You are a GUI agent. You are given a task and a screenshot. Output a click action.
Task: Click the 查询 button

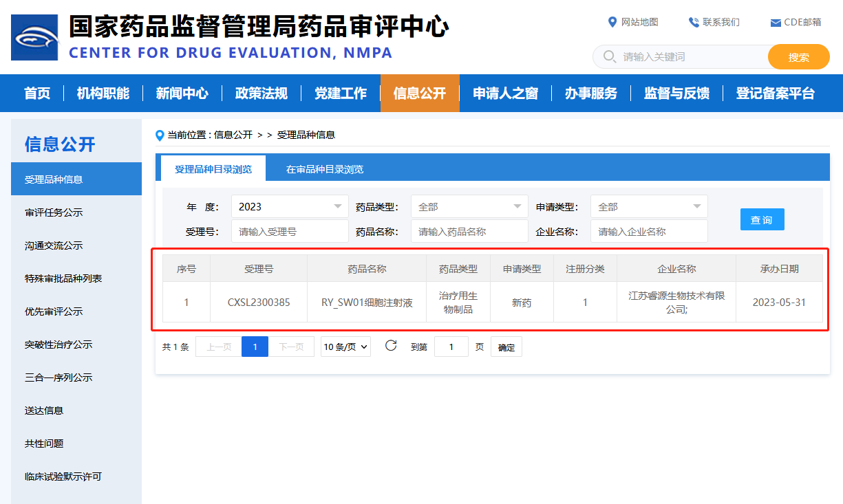tap(762, 219)
